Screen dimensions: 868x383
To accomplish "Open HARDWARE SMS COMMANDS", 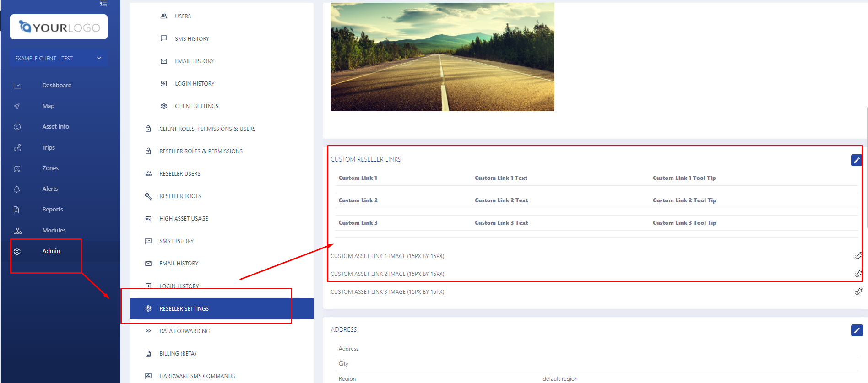I will click(197, 376).
